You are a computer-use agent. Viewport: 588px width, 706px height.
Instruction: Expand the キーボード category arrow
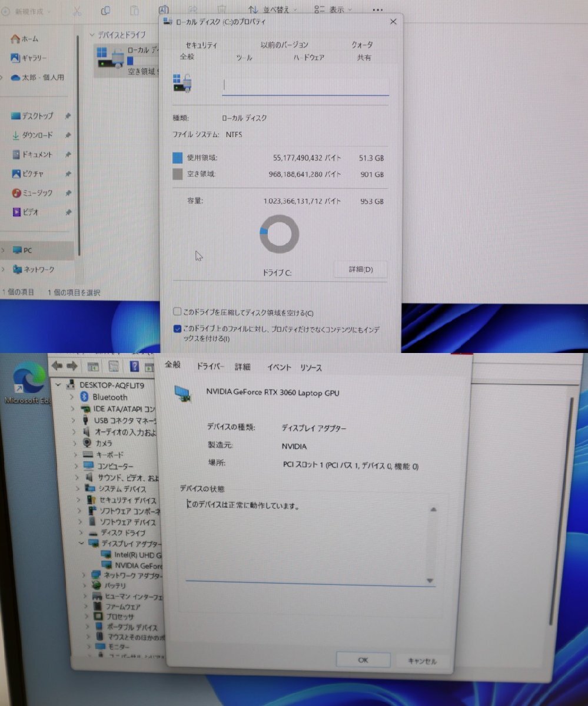point(75,455)
